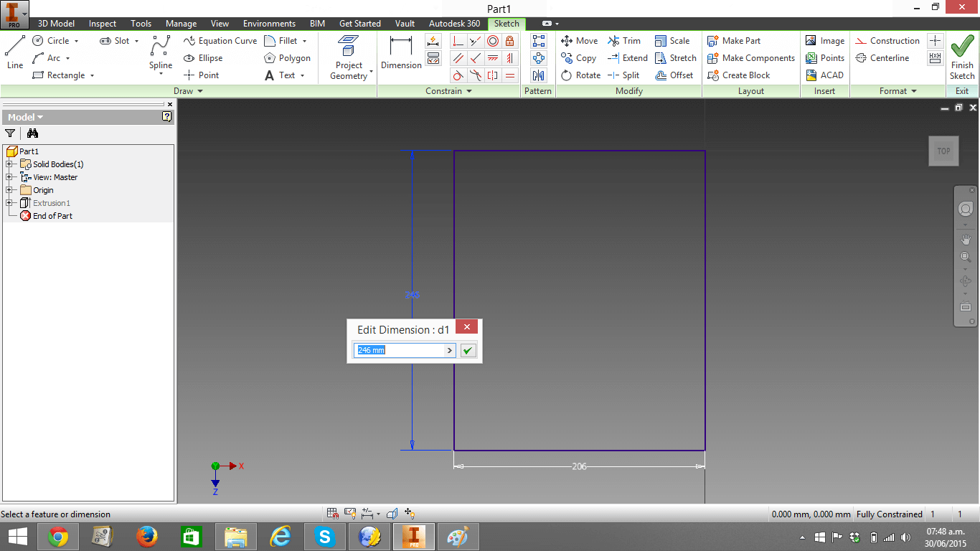Apply the Fix lock constraint
Viewport: 980px width, 551px height.
coord(510,41)
